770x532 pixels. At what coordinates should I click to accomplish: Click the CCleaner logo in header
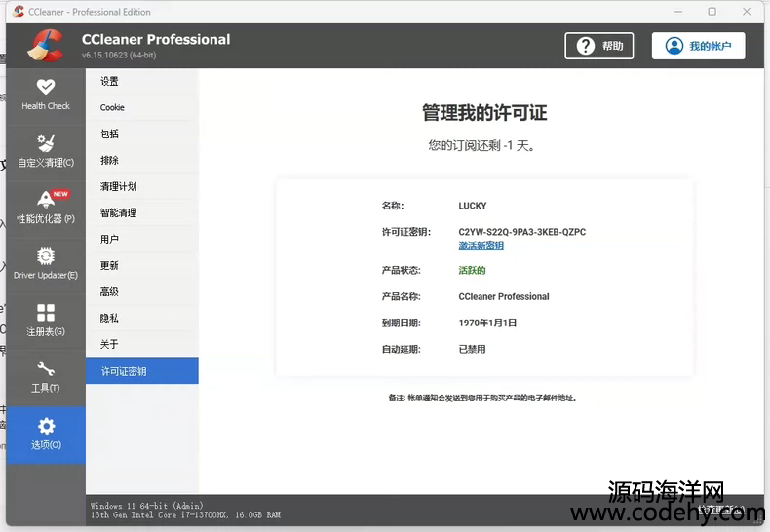(x=46, y=46)
